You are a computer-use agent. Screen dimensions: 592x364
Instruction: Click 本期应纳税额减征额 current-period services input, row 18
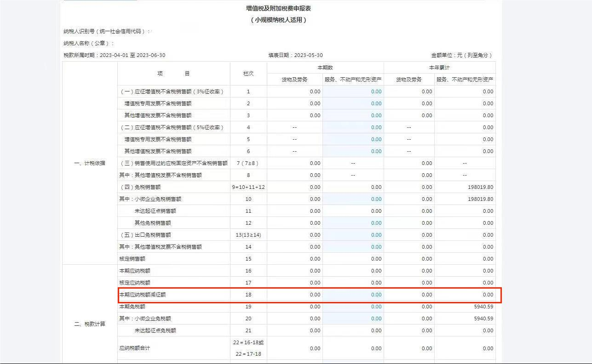(x=353, y=295)
